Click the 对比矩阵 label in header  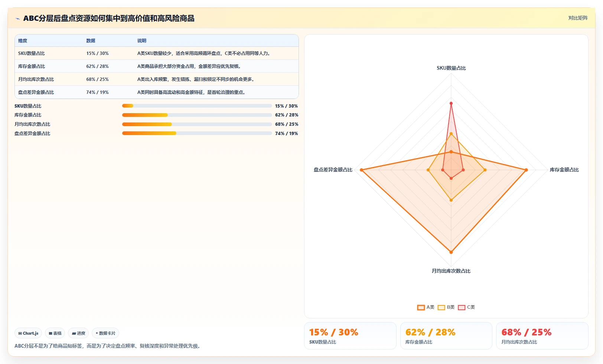pos(578,18)
